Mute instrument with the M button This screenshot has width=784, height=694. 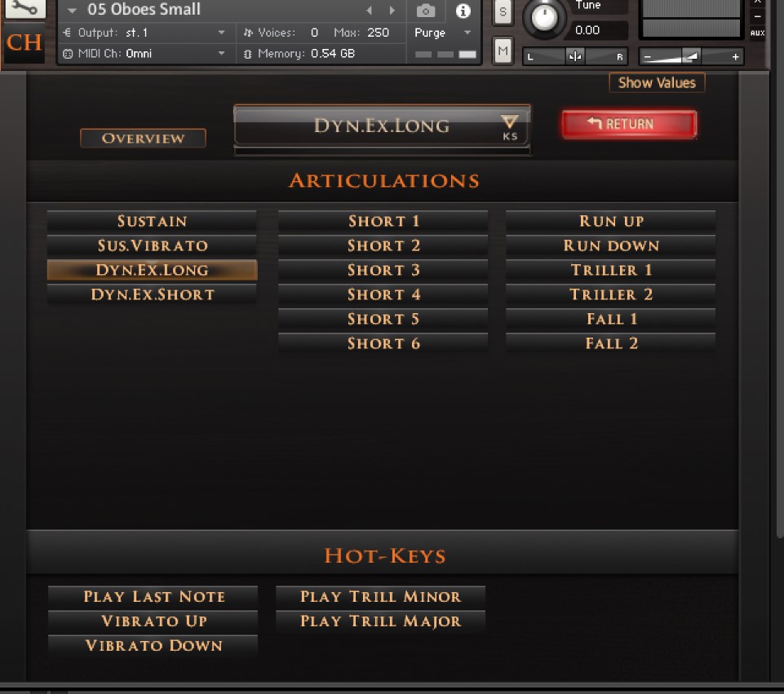point(503,51)
